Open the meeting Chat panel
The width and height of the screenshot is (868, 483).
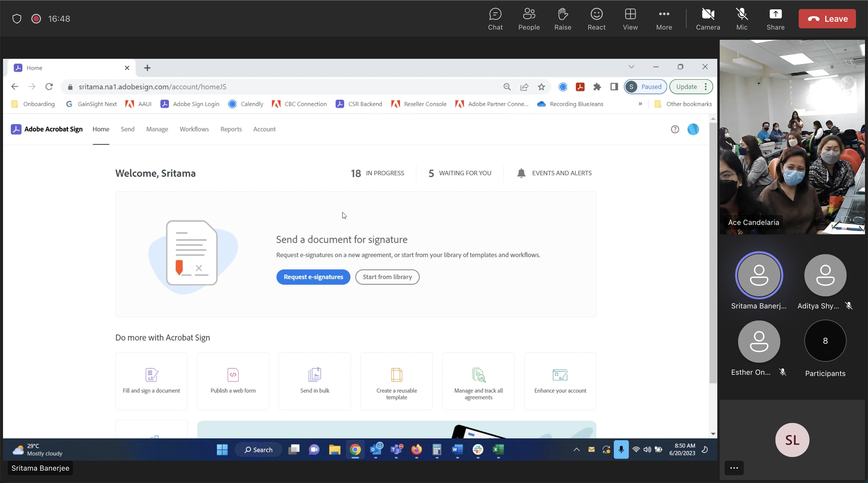pyautogui.click(x=495, y=19)
